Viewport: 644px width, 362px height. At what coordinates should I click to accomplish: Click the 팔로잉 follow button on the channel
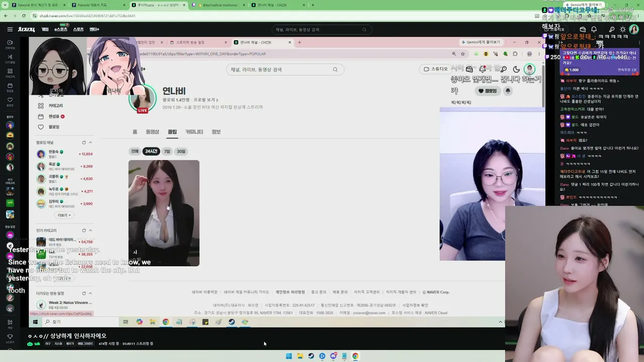pyautogui.click(x=488, y=91)
